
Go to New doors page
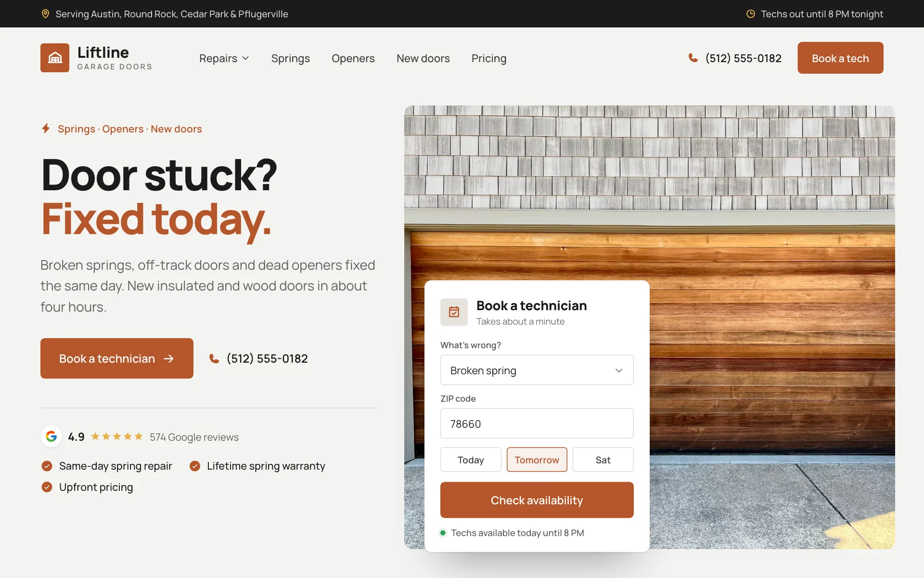click(x=423, y=58)
